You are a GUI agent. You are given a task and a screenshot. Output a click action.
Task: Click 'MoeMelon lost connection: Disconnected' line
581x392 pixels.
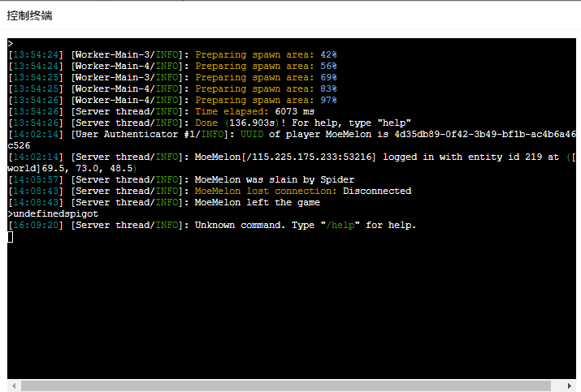tap(210, 191)
